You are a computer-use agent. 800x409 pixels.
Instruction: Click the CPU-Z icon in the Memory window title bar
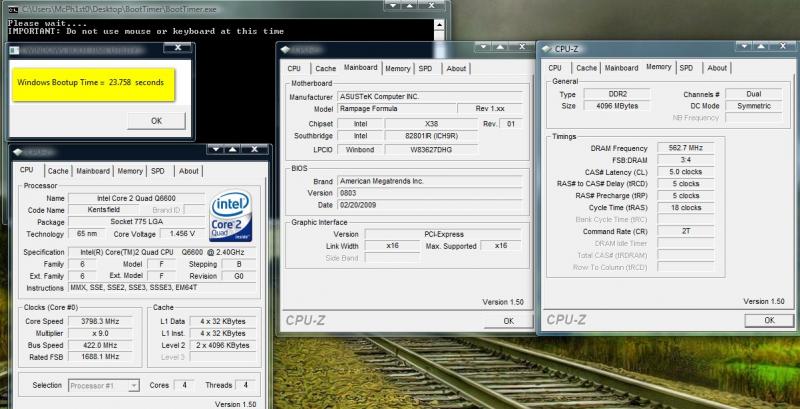click(547, 49)
